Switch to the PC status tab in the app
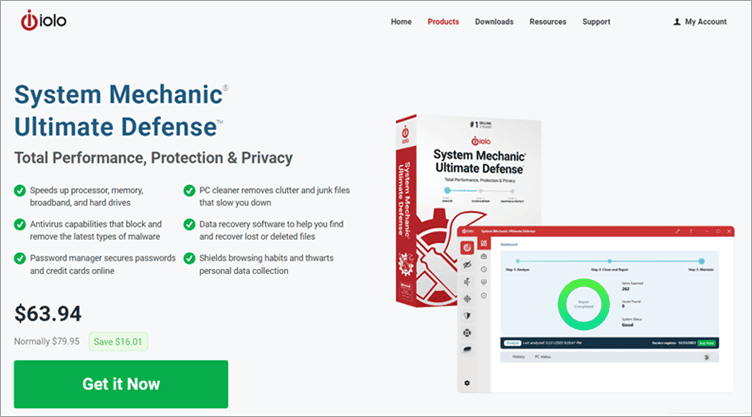 (x=542, y=357)
